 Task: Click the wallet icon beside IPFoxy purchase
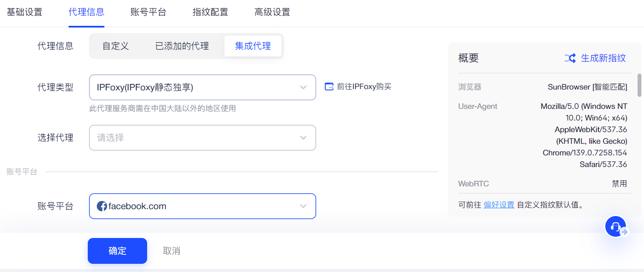coord(329,87)
